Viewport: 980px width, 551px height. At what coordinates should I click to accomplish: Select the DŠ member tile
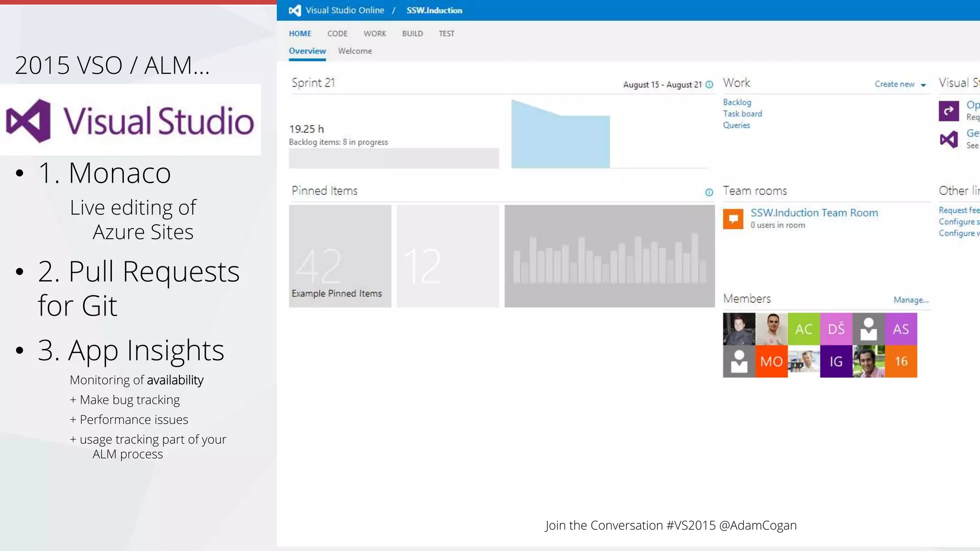pyautogui.click(x=836, y=329)
